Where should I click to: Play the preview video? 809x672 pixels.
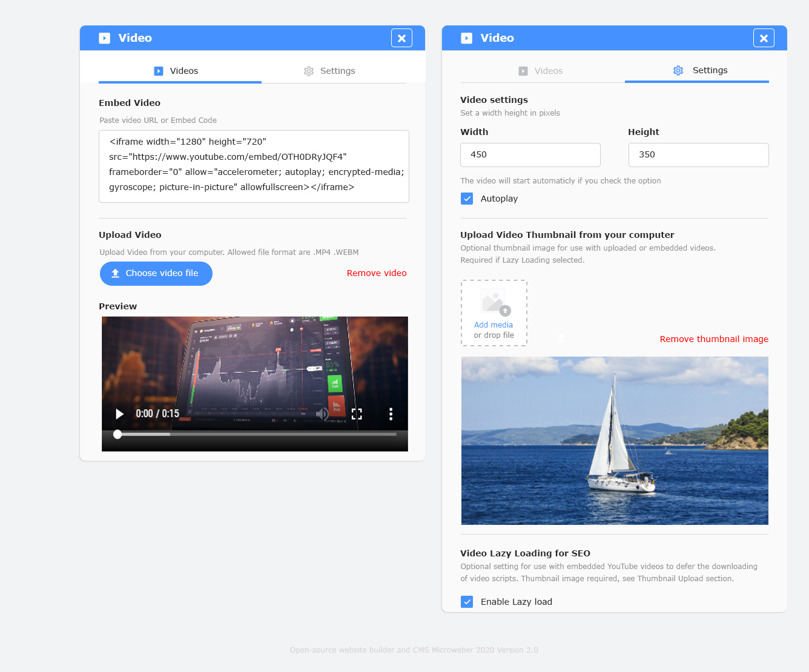pyautogui.click(x=119, y=414)
